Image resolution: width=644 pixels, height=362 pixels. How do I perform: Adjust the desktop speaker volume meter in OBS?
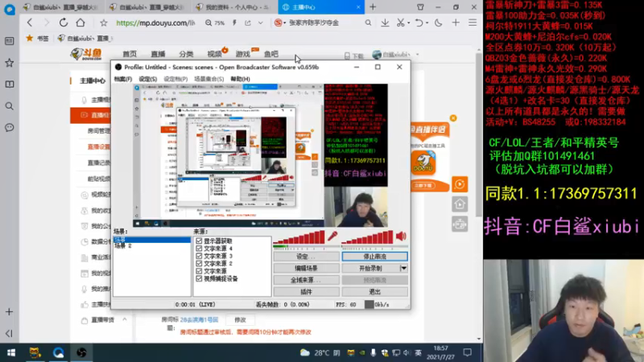click(367, 237)
